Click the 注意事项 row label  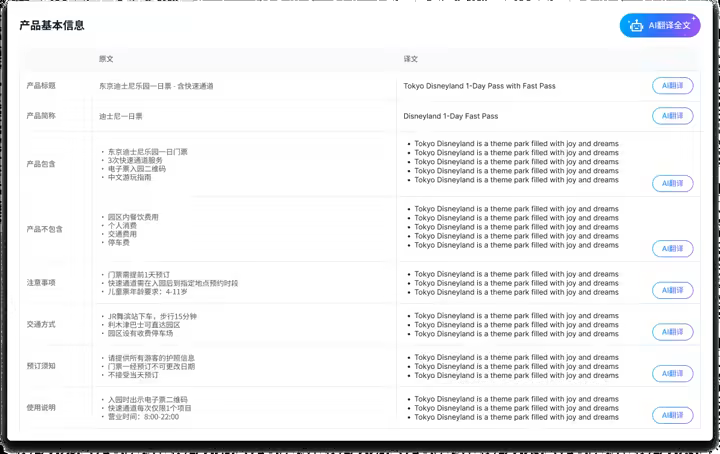(41, 283)
